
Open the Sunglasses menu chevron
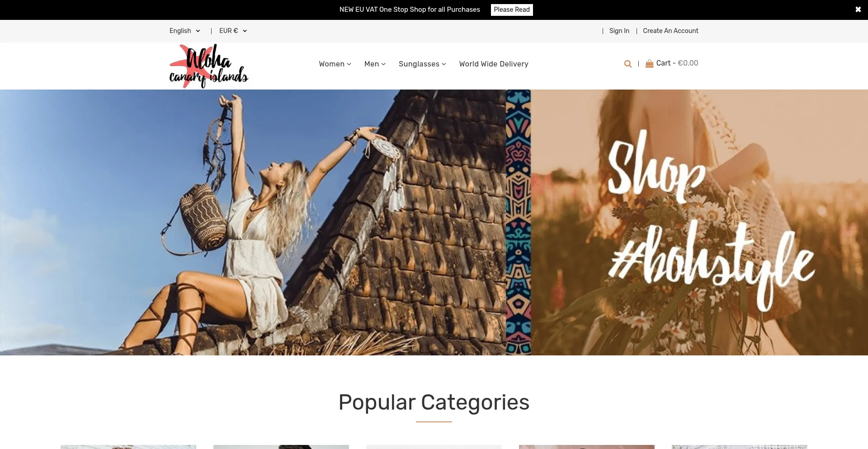[444, 64]
